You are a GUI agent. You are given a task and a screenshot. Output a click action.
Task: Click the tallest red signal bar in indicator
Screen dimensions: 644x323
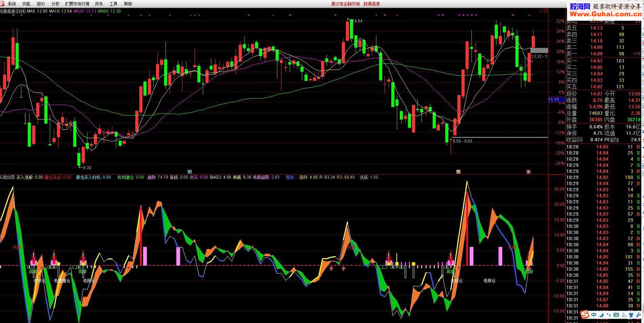coord(467,228)
